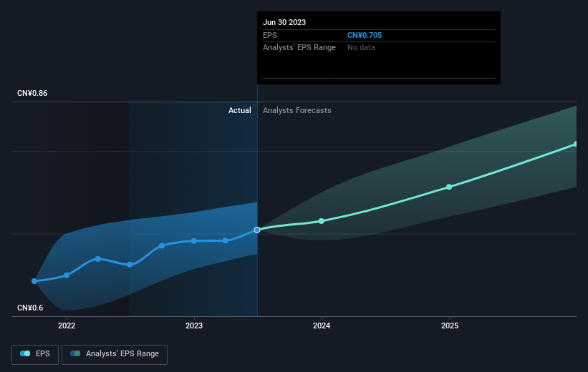588x372 pixels.
Task: Toggle the EPS legend item
Action: pyautogui.click(x=35, y=354)
